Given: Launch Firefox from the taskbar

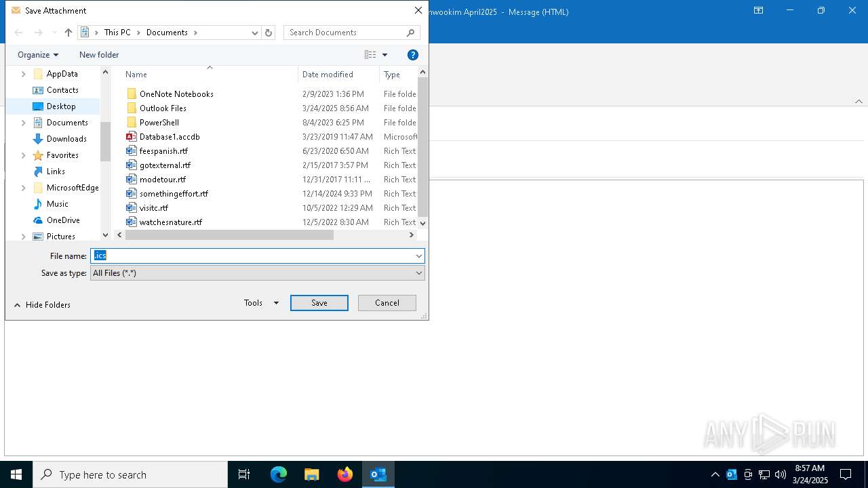Looking at the screenshot, I should point(345,474).
